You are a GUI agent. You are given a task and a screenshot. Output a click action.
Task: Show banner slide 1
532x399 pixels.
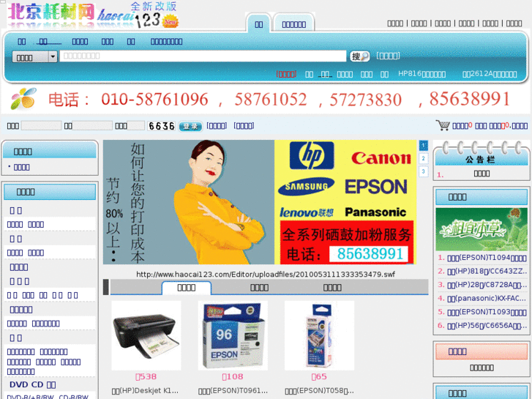click(x=424, y=146)
